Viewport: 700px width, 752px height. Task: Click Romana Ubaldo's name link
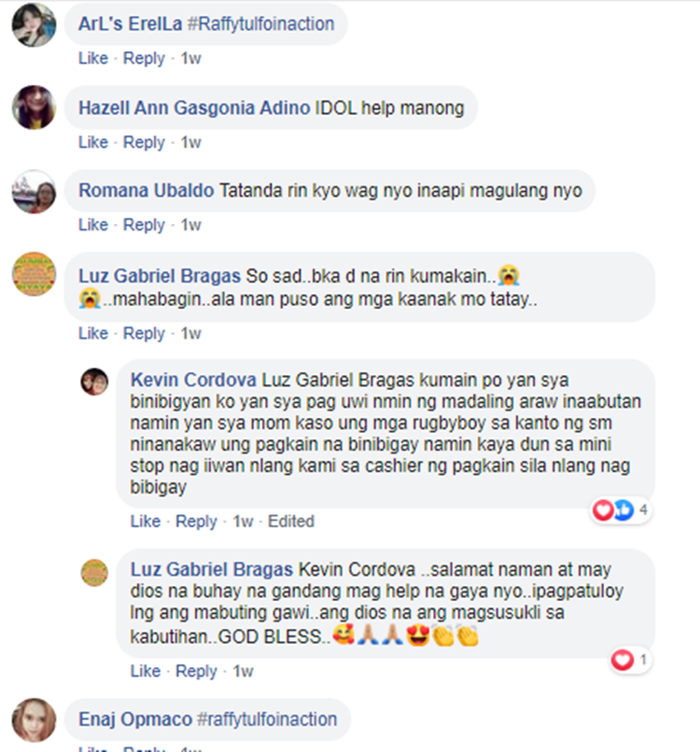coord(147,190)
